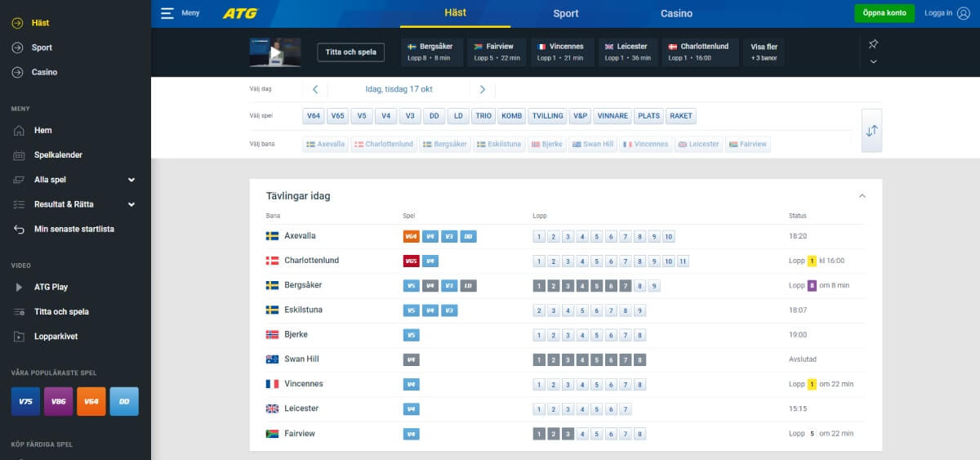Go to previous day arrow
980x460 pixels.
tap(315, 90)
